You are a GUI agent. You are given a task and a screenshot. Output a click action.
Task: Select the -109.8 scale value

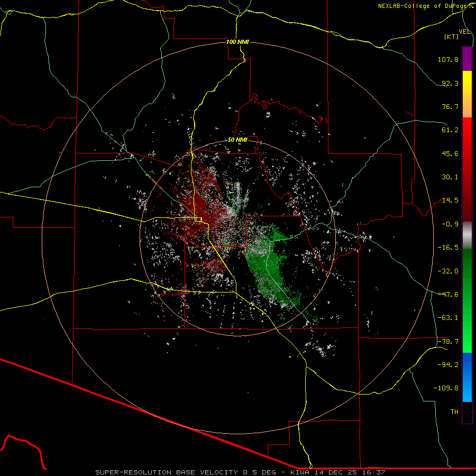(x=446, y=388)
